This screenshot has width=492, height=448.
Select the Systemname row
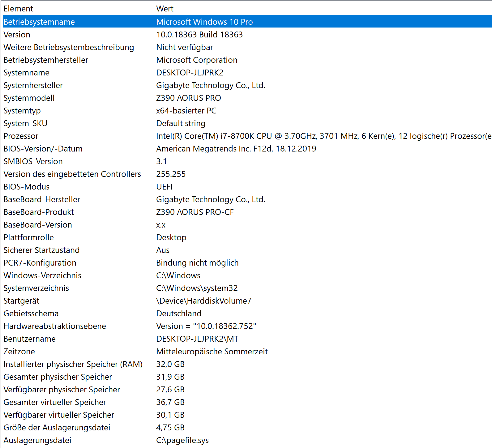pos(247,73)
